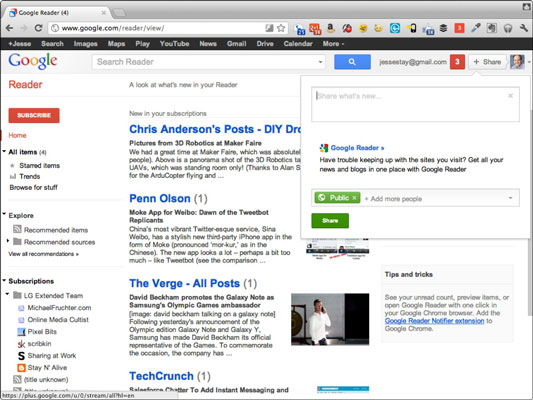Viewport: 533px width, 400px height.
Task: Open the Google Reader Notifier extension link
Action: [x=434, y=321]
